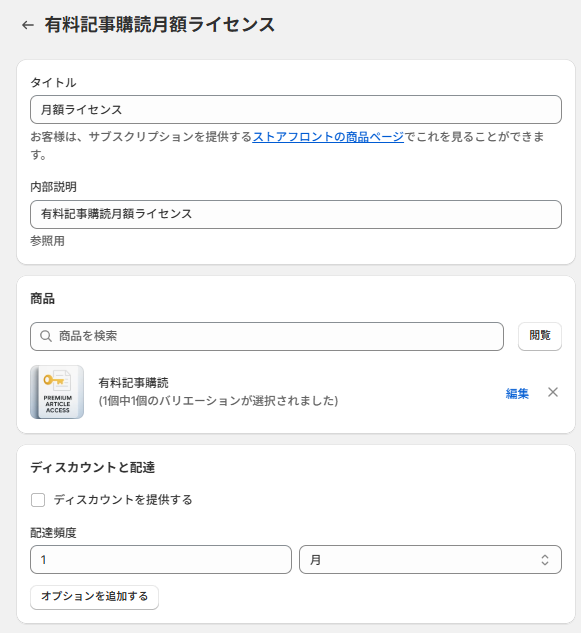Click the 閲覧 browse button
The height and width of the screenshot is (633, 581).
coord(540,336)
